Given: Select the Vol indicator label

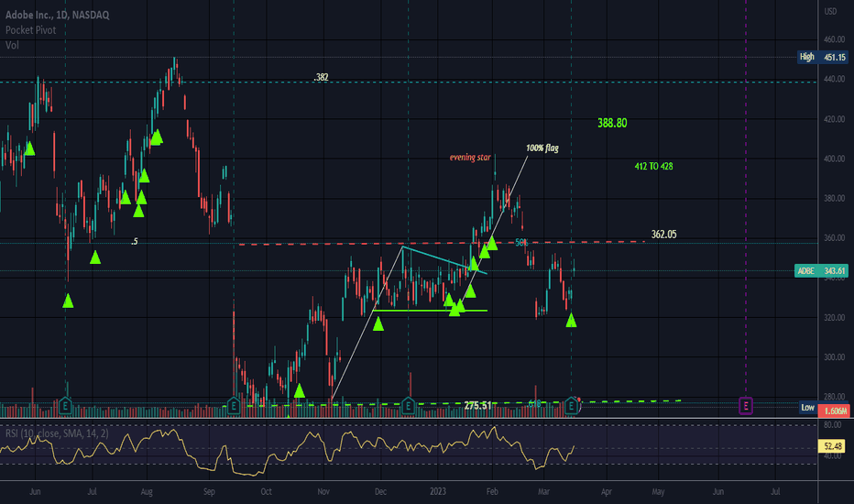Looking at the screenshot, I should pyautogui.click(x=12, y=45).
